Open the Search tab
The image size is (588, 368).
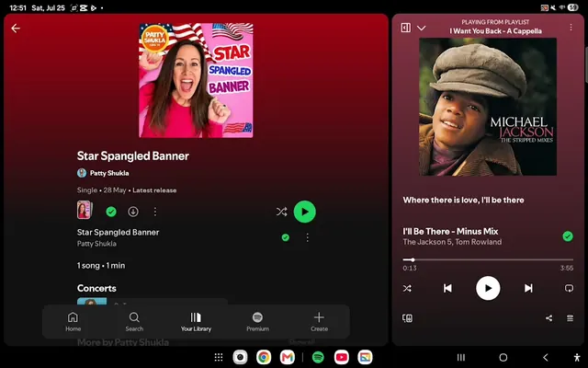[x=134, y=322]
